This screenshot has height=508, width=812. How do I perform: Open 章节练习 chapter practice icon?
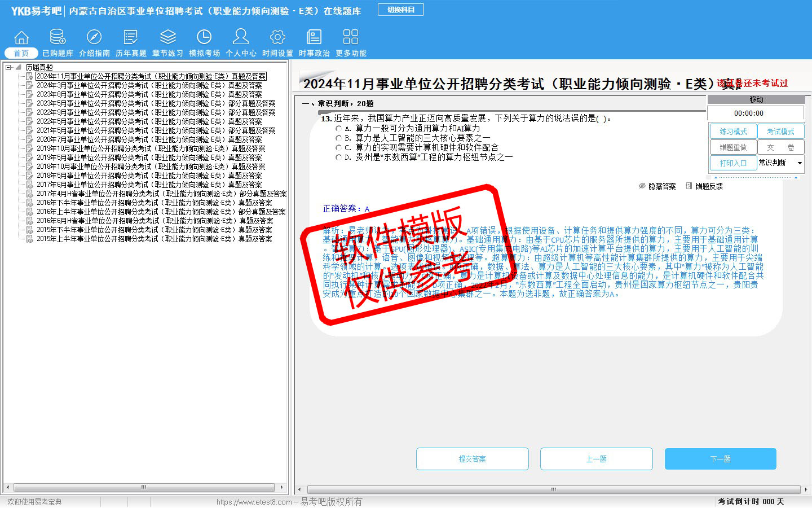[167, 38]
